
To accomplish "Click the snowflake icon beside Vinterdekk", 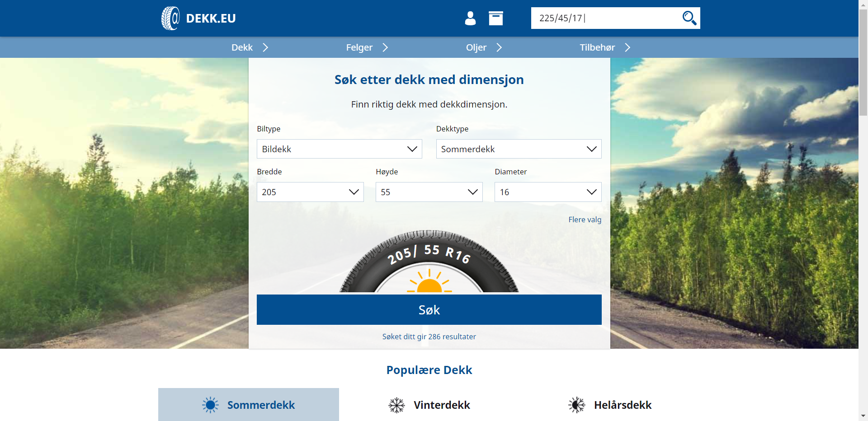I will coord(396,405).
